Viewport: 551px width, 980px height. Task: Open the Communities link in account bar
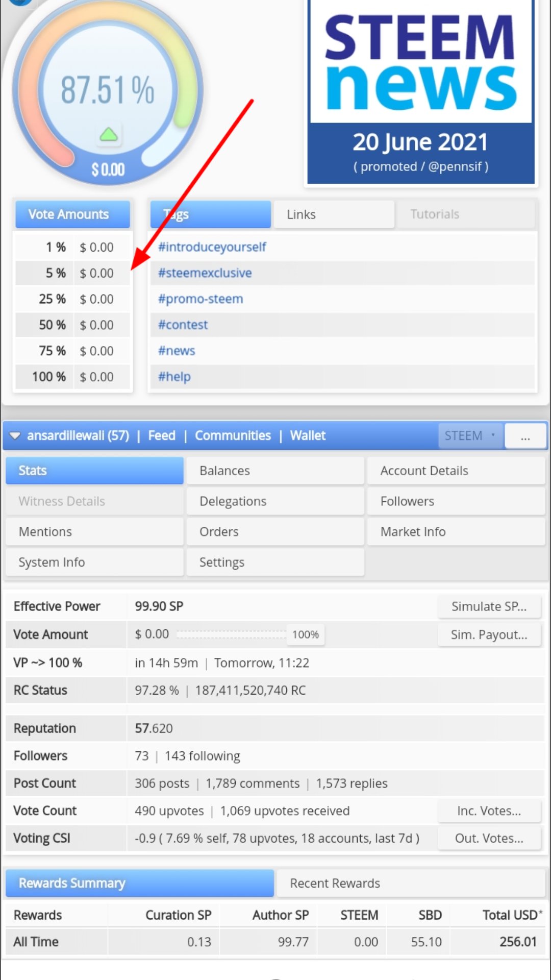pyautogui.click(x=233, y=436)
